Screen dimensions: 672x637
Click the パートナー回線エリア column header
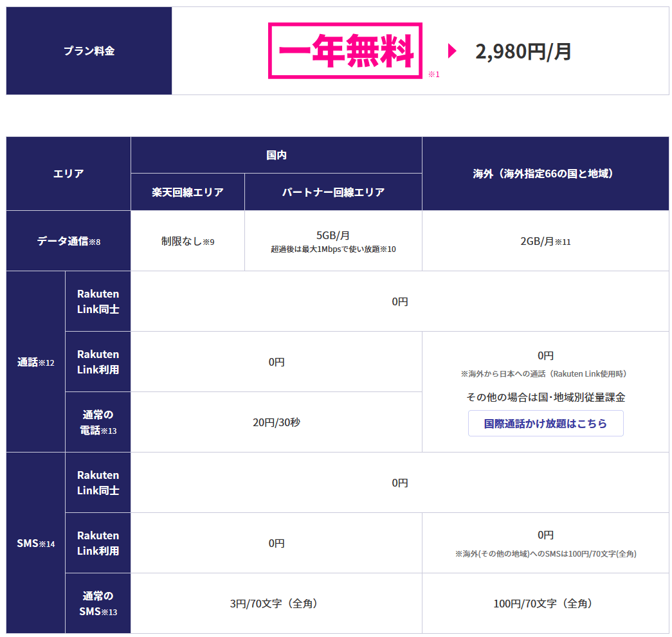tap(334, 192)
